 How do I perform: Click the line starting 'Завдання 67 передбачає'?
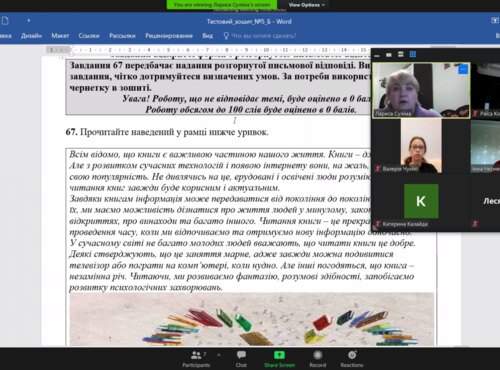click(220, 65)
